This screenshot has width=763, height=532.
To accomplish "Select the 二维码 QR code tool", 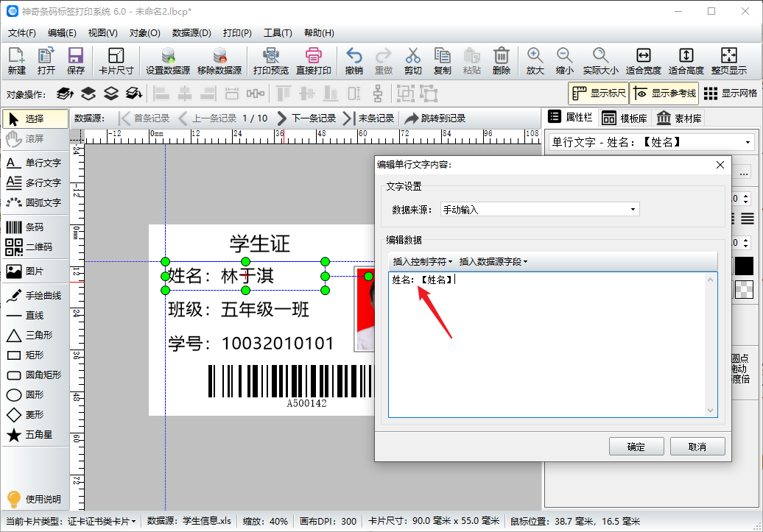I will pos(33,247).
